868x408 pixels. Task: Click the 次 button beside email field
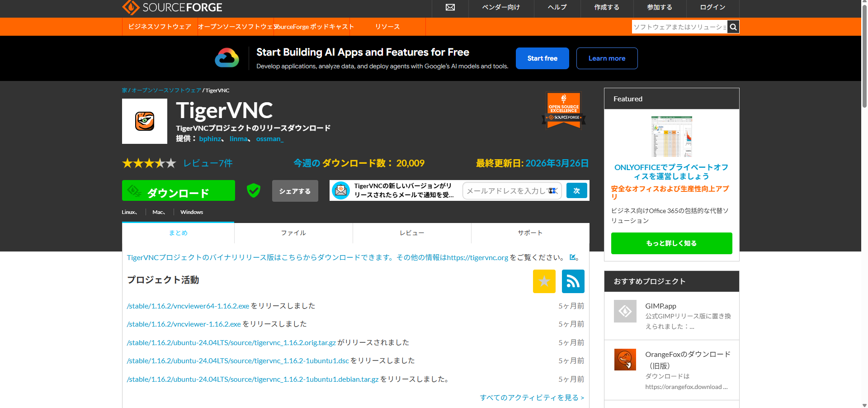pyautogui.click(x=577, y=190)
